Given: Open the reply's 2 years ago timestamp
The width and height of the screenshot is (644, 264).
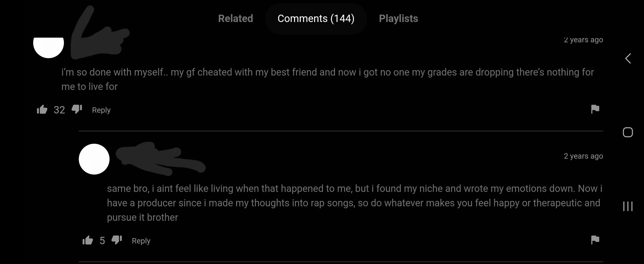Looking at the screenshot, I should (x=584, y=156).
